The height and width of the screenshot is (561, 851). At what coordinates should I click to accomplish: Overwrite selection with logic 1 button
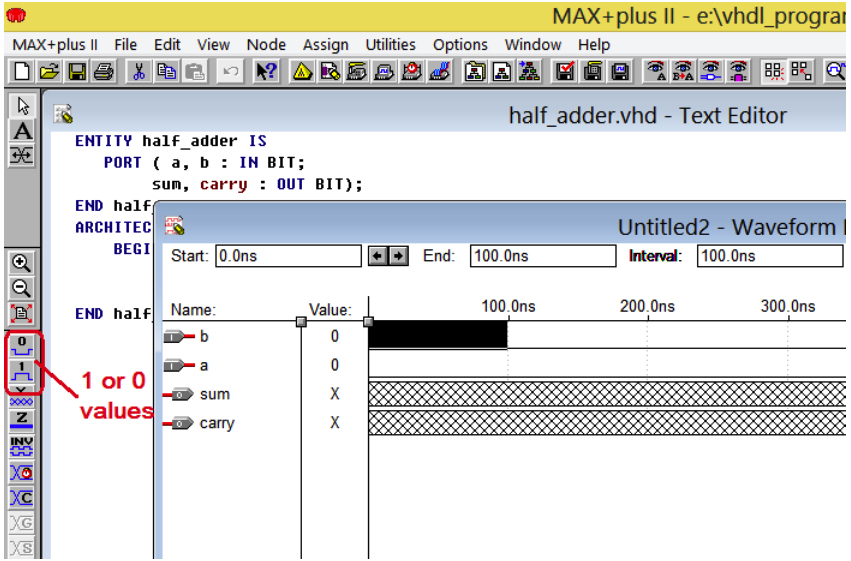[x=22, y=372]
